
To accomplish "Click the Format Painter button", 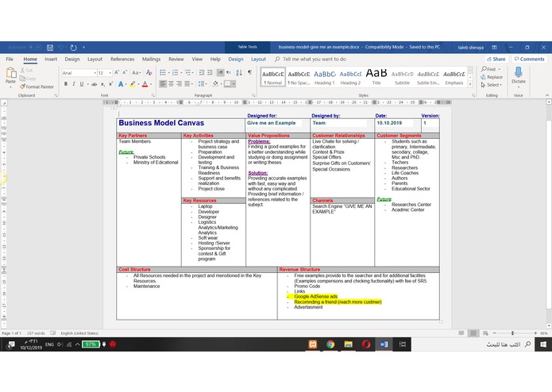I will 37,86.
